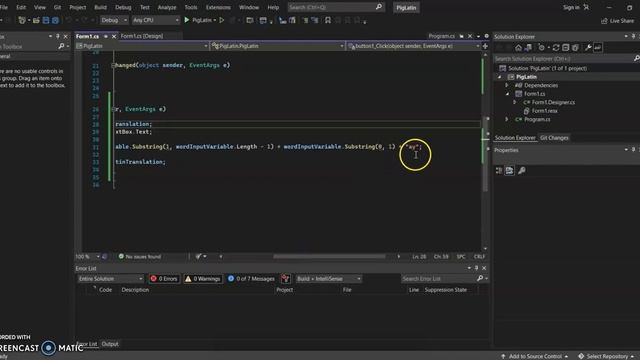Open the Build menu

[x=100, y=7]
